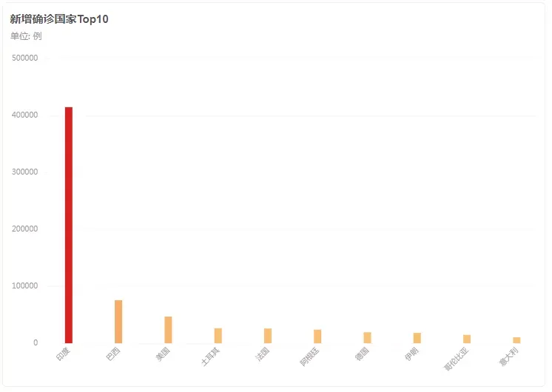
Task: Select the Turkey (土耳其) bar
Action: point(218,336)
